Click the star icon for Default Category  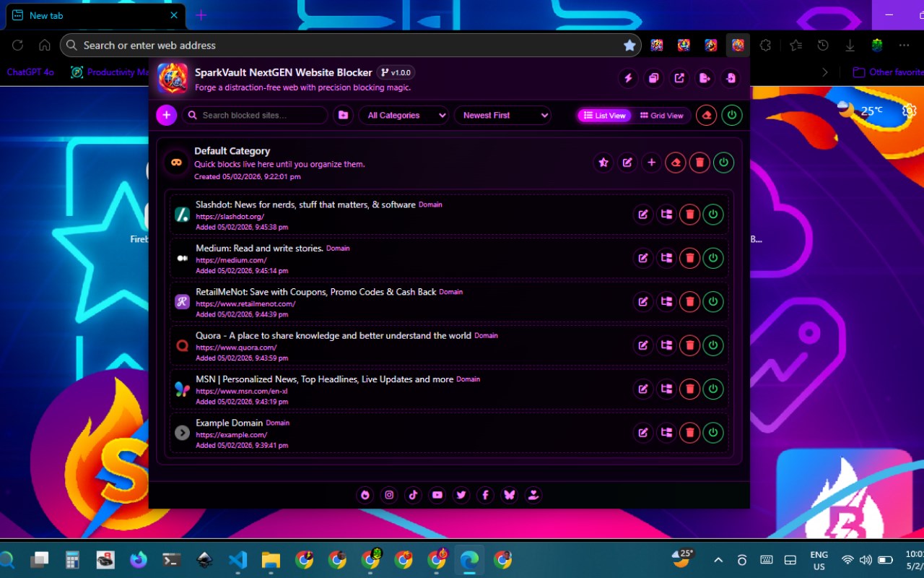coord(603,163)
